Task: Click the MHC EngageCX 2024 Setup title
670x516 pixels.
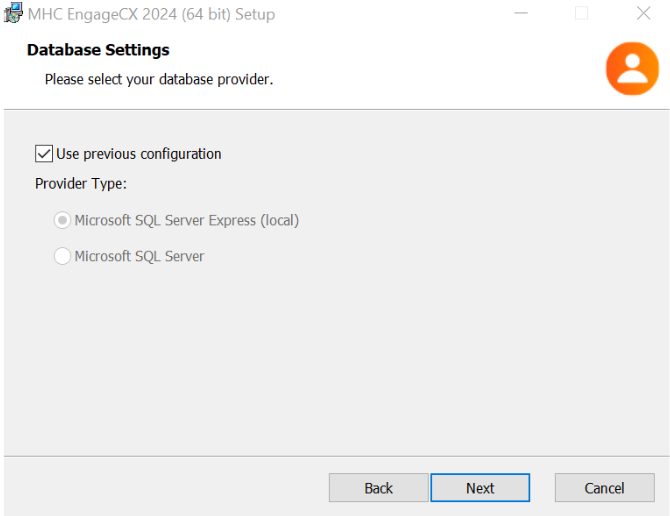Action: click(x=151, y=14)
